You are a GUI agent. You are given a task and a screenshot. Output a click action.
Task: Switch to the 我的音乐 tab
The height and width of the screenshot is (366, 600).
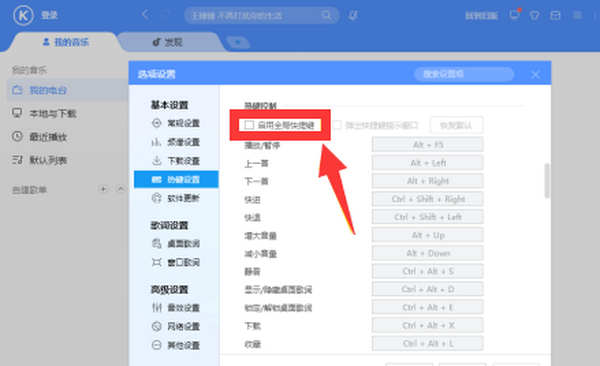pos(66,42)
